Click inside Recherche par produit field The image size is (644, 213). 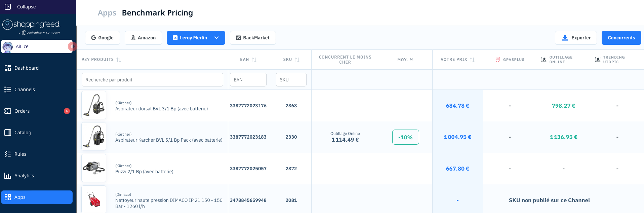[152, 80]
